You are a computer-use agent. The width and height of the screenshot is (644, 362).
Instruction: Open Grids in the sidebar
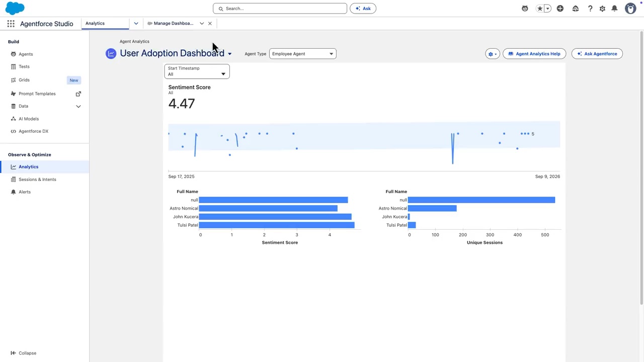pyautogui.click(x=24, y=80)
